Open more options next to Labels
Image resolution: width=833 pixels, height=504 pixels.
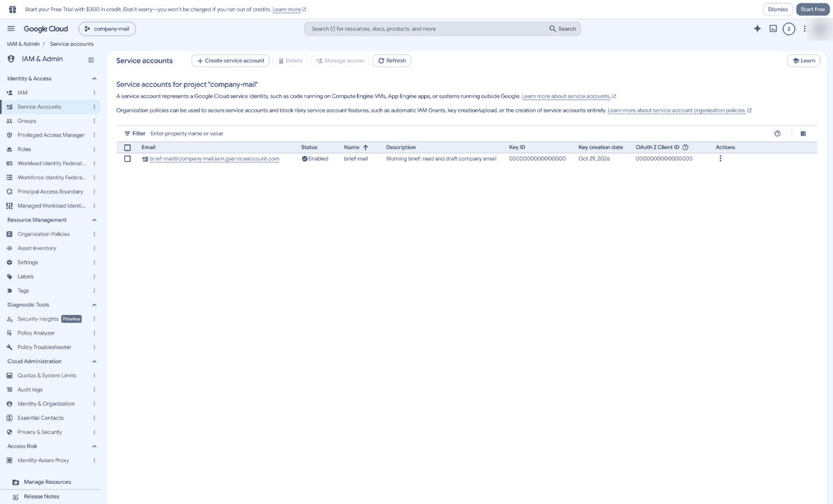tap(94, 276)
